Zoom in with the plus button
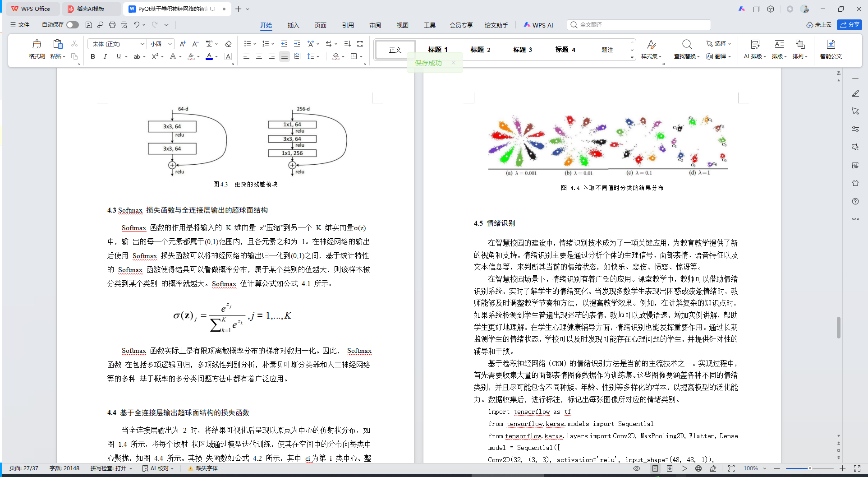 842,468
